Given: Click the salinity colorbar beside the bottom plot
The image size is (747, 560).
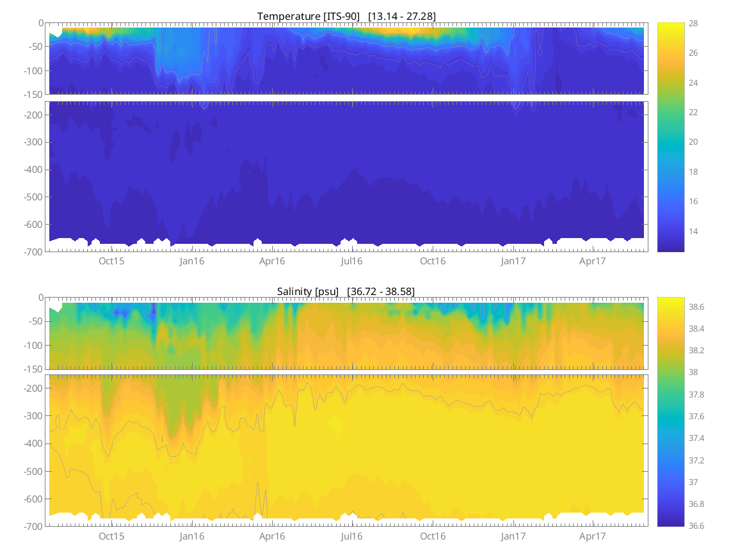Looking at the screenshot, I should 670,412.
